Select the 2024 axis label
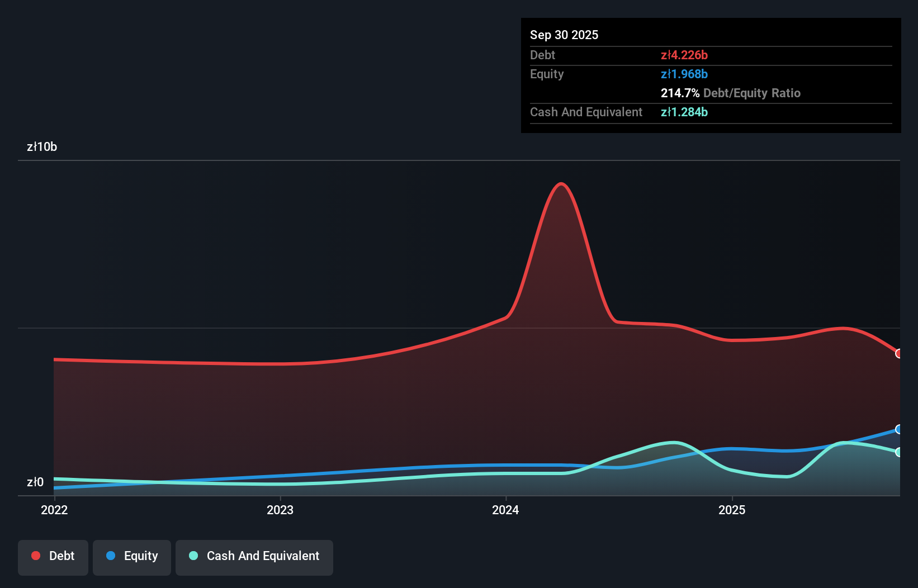918x588 pixels. pyautogui.click(x=505, y=510)
